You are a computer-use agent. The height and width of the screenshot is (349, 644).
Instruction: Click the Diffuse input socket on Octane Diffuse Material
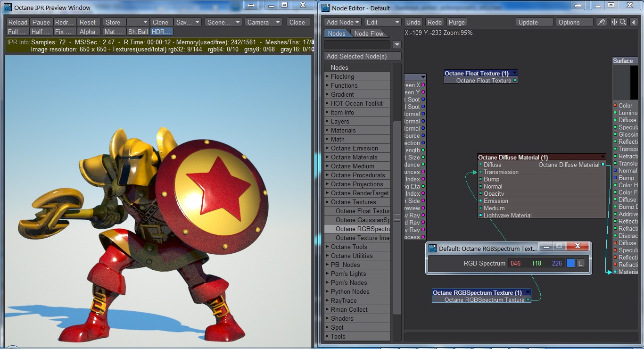pos(480,165)
